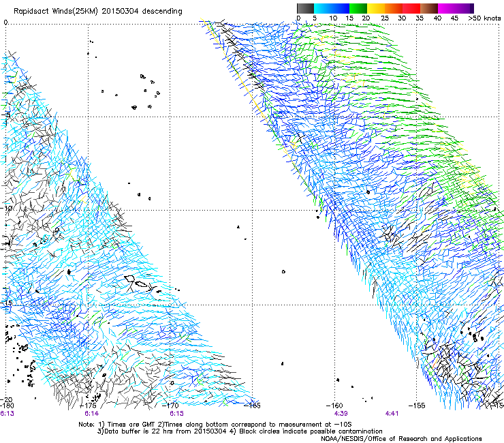Select the magenta 40-45 knots legend swatch
This screenshot has height=443, width=504.
click(447, 8)
